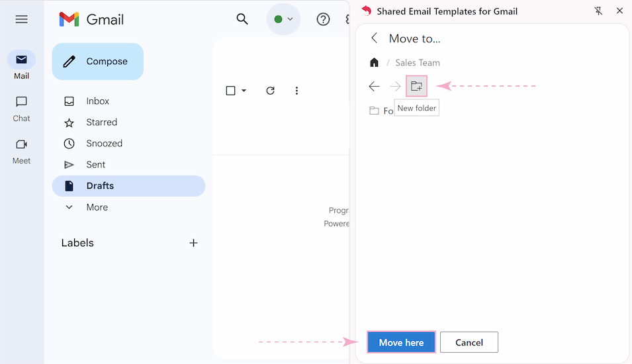Open the three-dot More options menu
Screen dimensions: 632x364
pos(296,91)
